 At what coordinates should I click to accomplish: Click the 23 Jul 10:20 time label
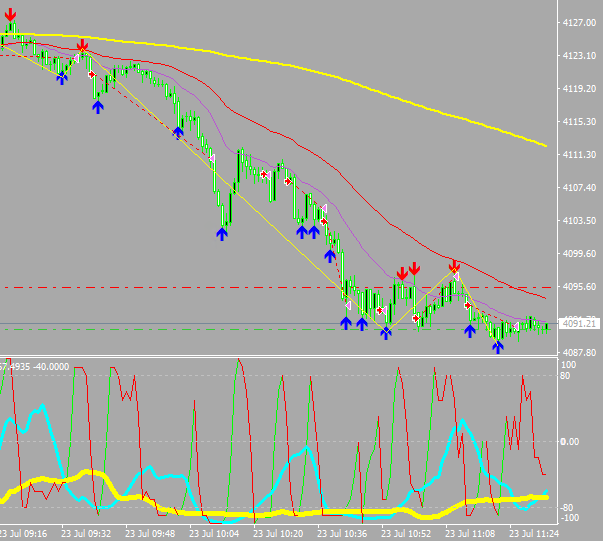pos(278,534)
